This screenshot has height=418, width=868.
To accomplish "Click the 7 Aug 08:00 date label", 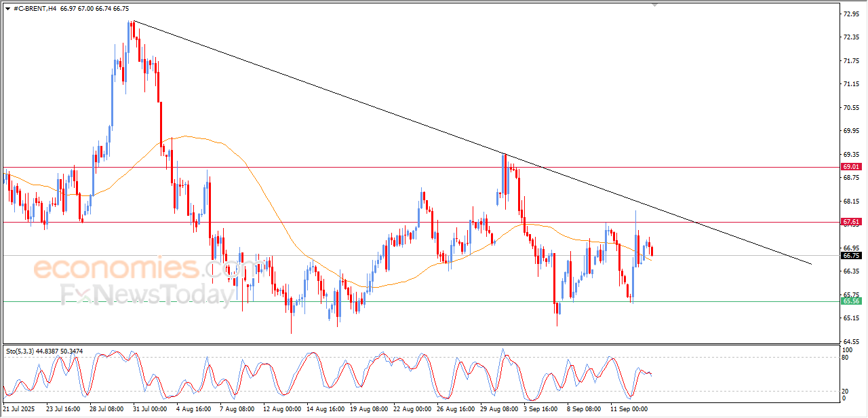I will coord(237,409).
